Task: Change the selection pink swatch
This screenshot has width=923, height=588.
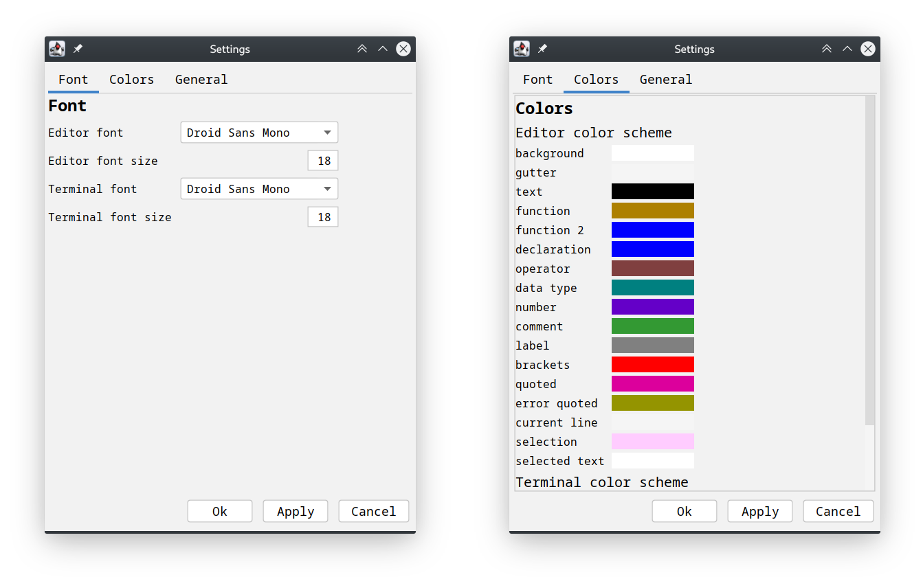Action: click(x=653, y=442)
